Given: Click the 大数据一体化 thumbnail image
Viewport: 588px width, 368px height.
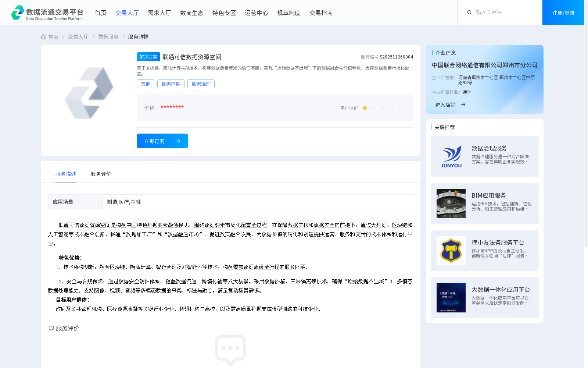Looking at the screenshot, I should click(451, 298).
